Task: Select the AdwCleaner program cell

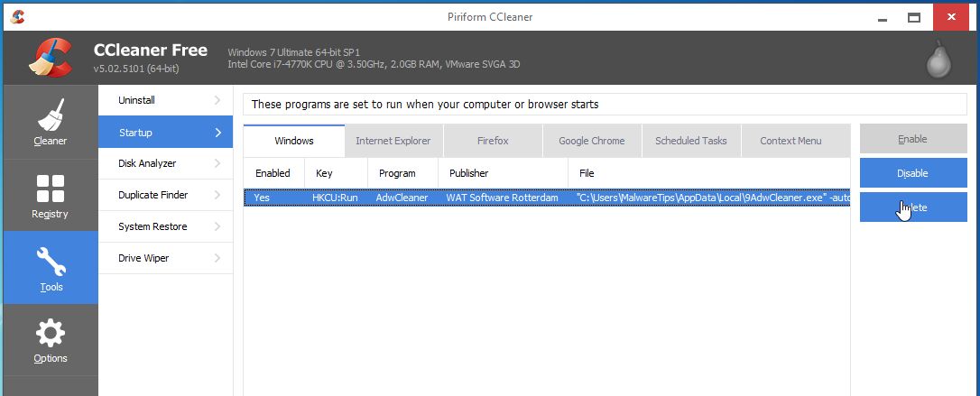Action: 402,198
